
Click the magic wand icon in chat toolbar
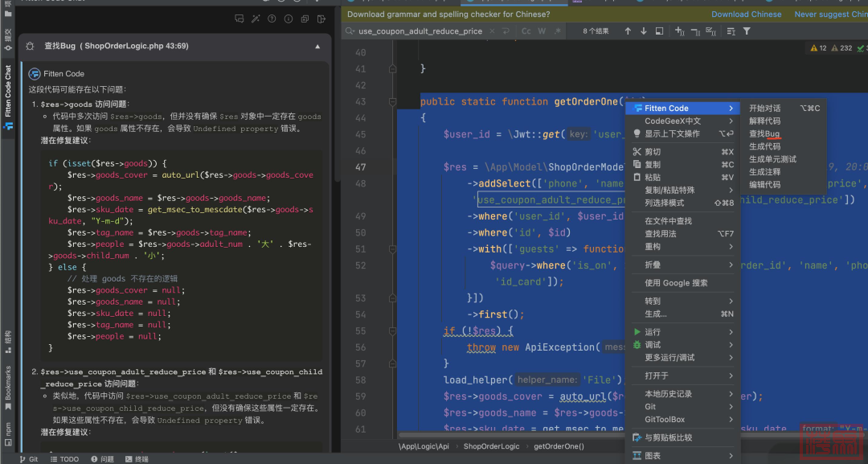(x=256, y=18)
